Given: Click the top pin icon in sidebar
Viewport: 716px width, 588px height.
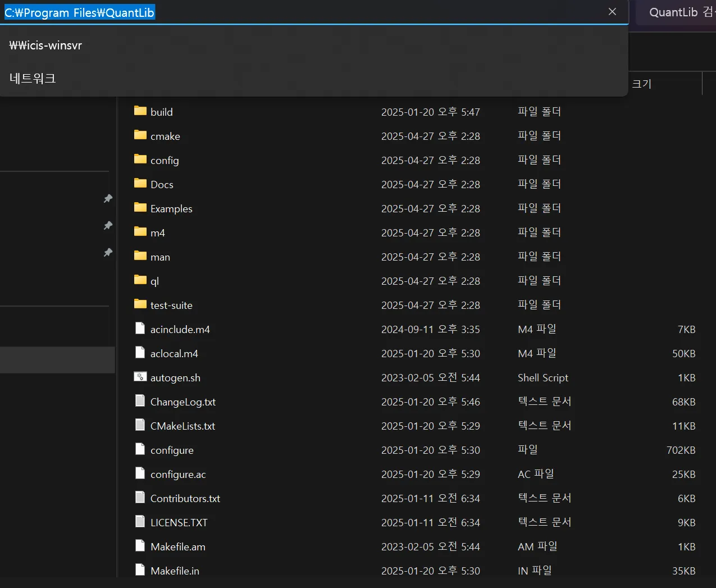Looking at the screenshot, I should 108,199.
